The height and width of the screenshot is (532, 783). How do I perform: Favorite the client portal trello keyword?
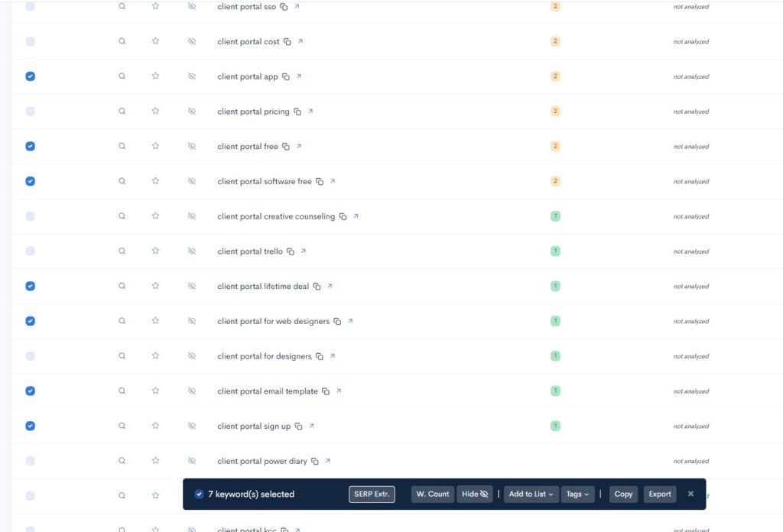pyautogui.click(x=155, y=251)
